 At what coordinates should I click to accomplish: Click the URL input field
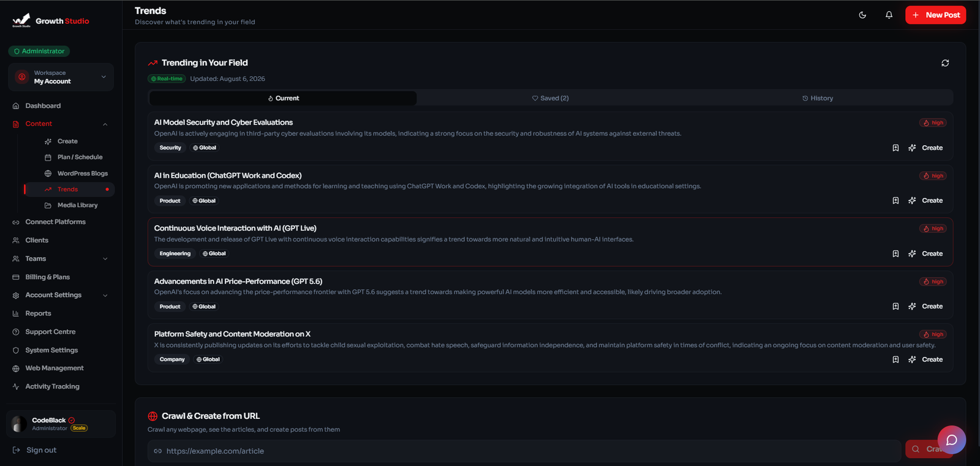[x=524, y=451]
